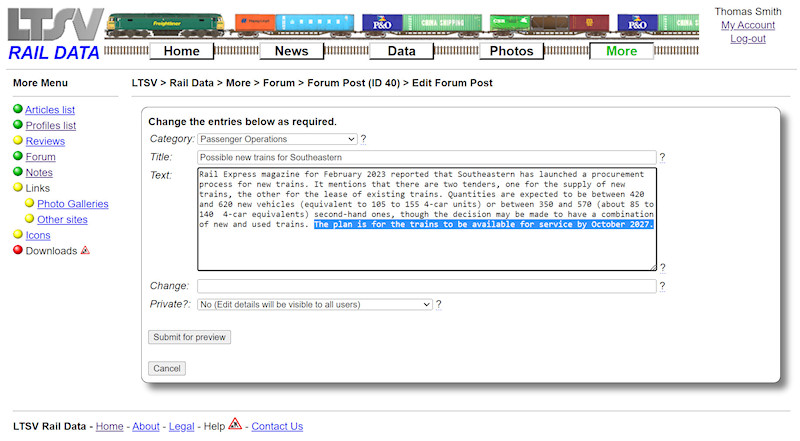Click the yellow bullet beside Reviews

(18, 140)
